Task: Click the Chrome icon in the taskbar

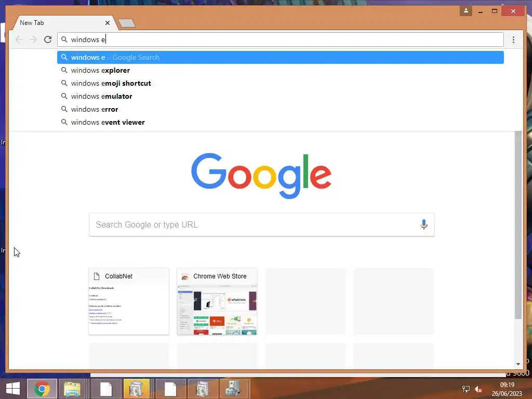Action: point(42,389)
